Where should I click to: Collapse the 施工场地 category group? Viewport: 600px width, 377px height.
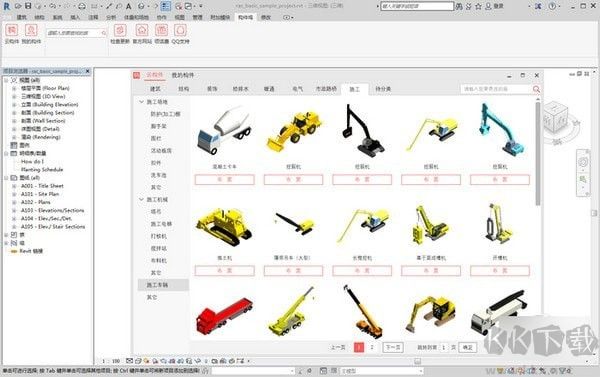pyautogui.click(x=141, y=102)
